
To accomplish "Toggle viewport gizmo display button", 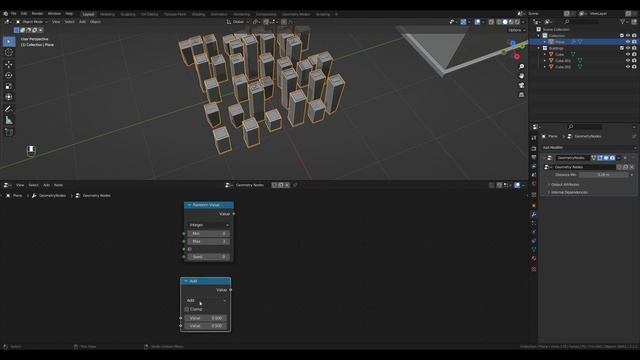I will pyautogui.click(x=463, y=22).
